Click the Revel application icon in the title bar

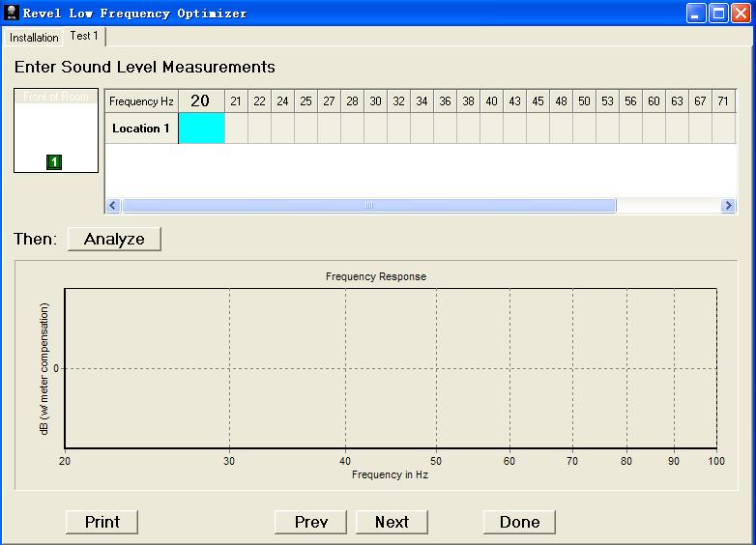pyautogui.click(x=11, y=13)
